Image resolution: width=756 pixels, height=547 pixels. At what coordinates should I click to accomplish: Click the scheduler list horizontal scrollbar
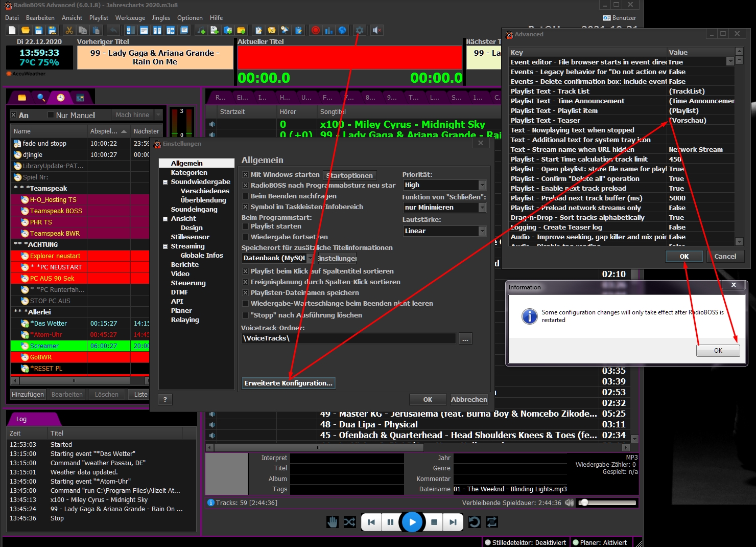[79, 380]
